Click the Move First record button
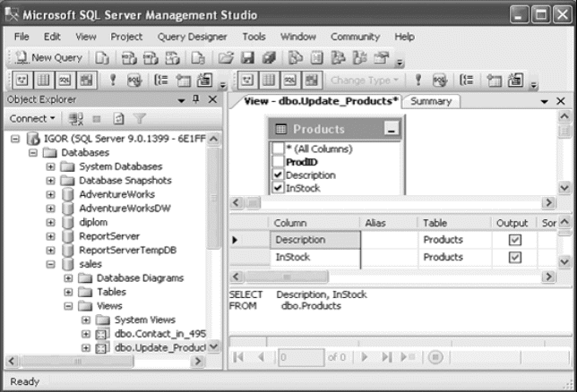Image resolution: width=577 pixels, height=392 pixels. point(238,357)
